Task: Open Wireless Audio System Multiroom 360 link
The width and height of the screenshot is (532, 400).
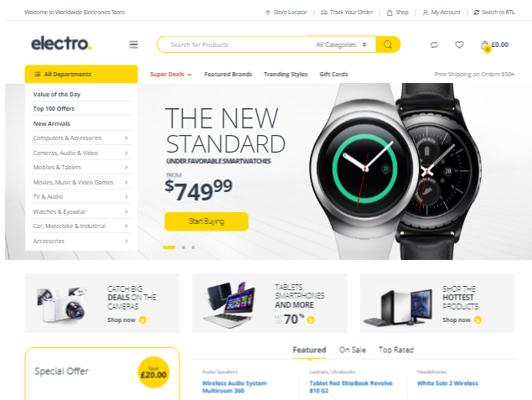Action: pyautogui.click(x=234, y=387)
